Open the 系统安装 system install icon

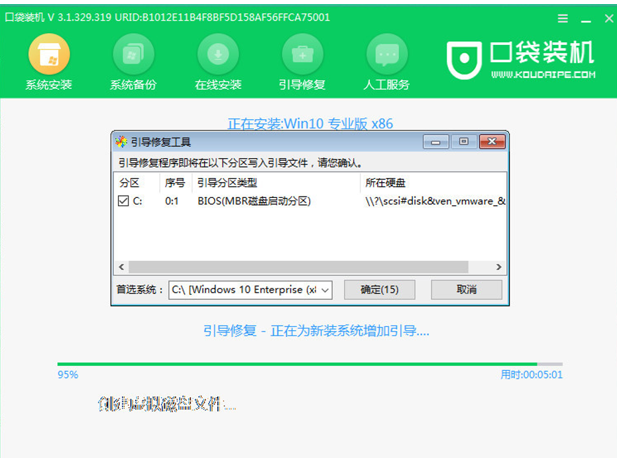point(49,54)
